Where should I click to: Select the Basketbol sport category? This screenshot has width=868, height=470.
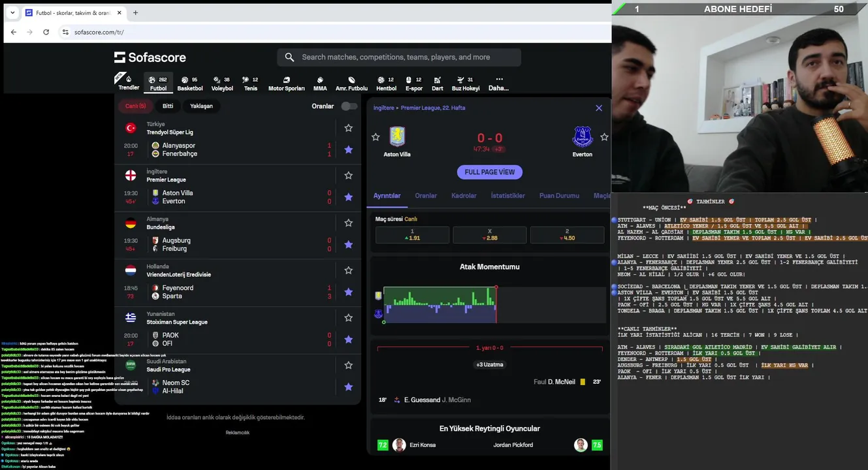tap(189, 83)
